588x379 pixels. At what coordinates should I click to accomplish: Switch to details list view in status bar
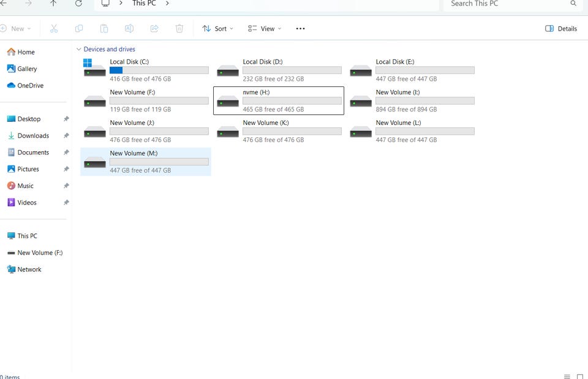coord(567,377)
